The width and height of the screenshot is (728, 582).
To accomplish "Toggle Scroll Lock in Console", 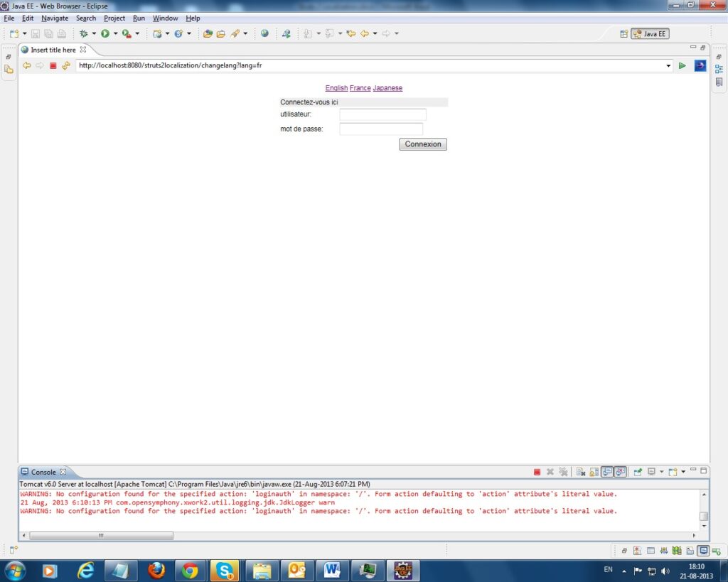I will click(x=594, y=472).
